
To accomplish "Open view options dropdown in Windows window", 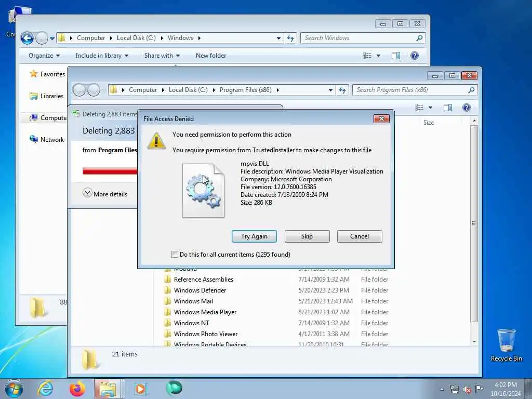I will (x=378, y=56).
